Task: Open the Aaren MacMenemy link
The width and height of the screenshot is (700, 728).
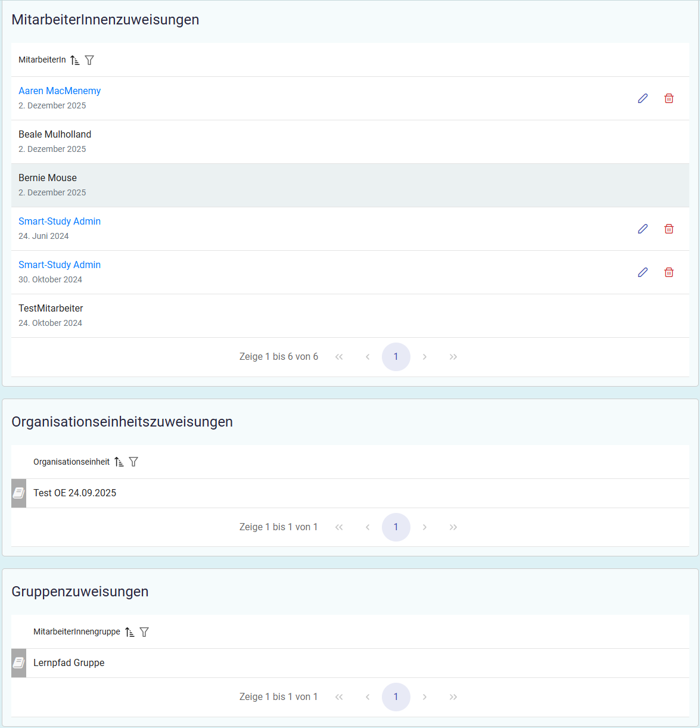Action: tap(60, 91)
